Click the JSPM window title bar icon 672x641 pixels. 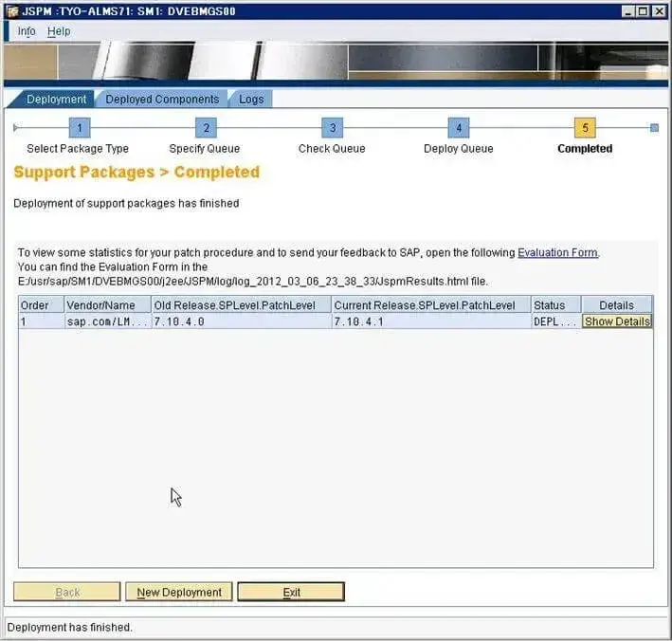[x=13, y=11]
